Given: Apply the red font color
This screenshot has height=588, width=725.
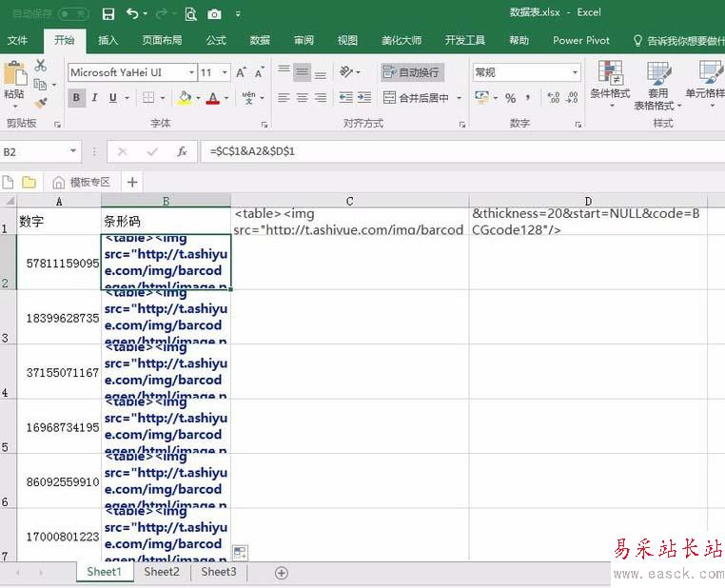Looking at the screenshot, I should (x=213, y=98).
